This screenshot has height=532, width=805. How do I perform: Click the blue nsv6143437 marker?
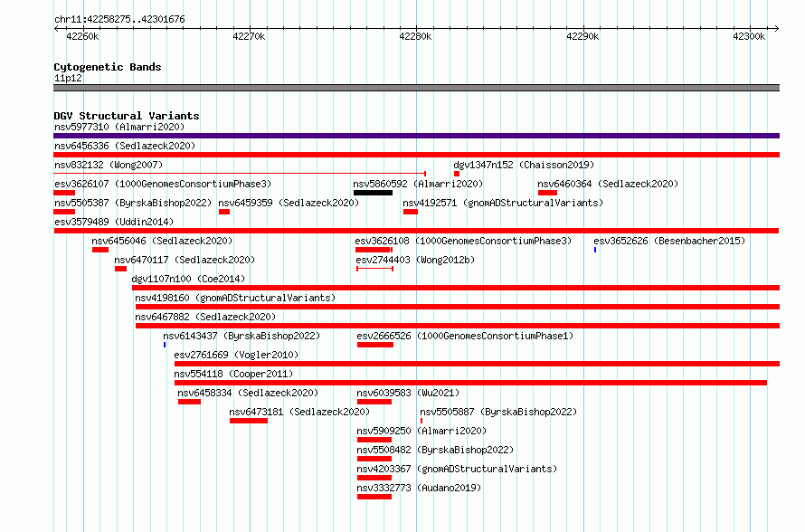pyautogui.click(x=165, y=345)
